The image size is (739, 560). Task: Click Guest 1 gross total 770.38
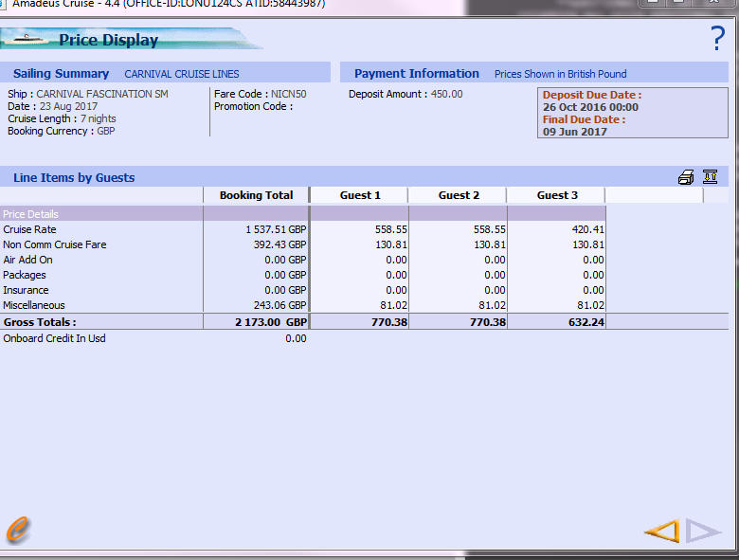tap(389, 322)
